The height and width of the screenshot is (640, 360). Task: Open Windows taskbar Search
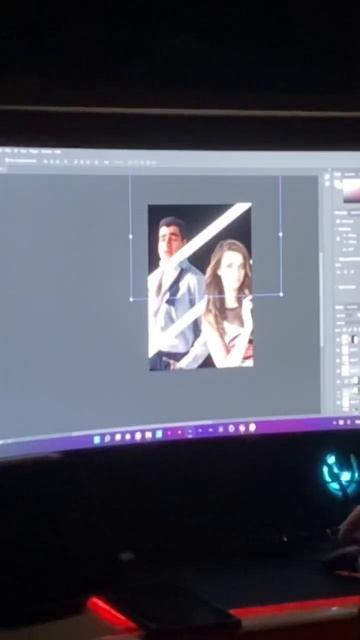point(107,439)
